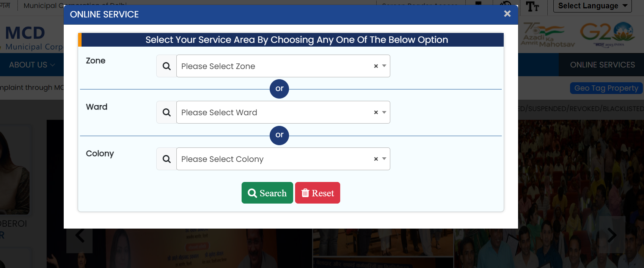Click the Zone search magnifier icon
The image size is (644, 268).
tap(166, 66)
